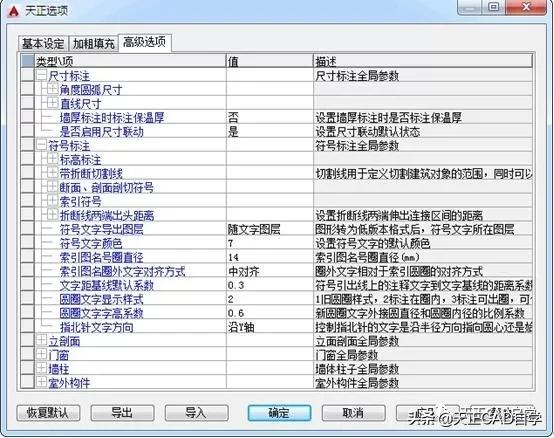Edit value 0.6 for 圆圈文字字高系数
The width and height of the screenshot is (554, 438).
270,313
